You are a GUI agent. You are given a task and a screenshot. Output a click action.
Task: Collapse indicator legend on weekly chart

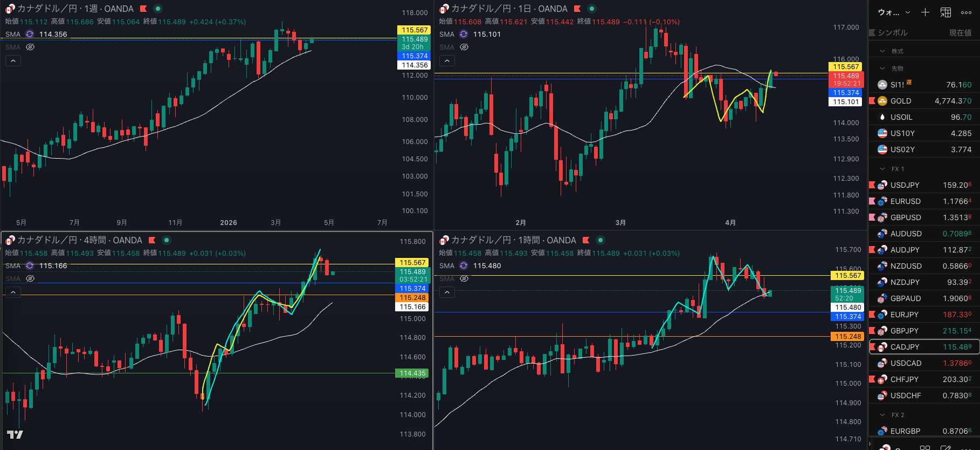click(13, 61)
